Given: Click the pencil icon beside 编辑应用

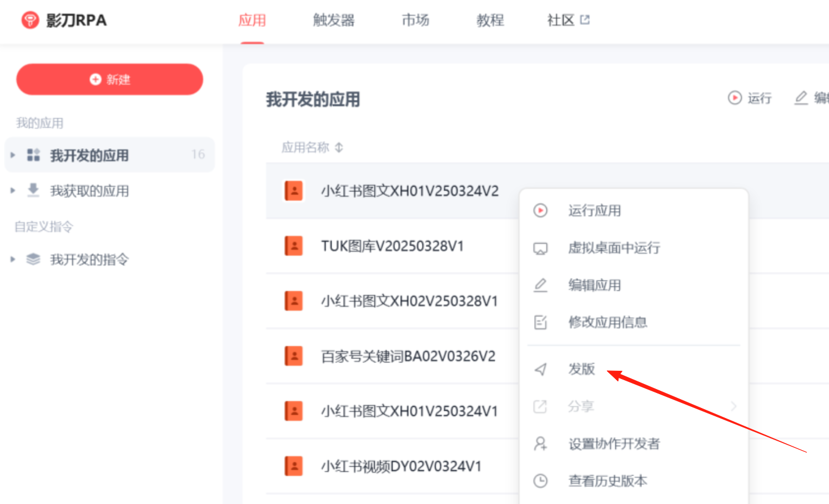Looking at the screenshot, I should point(540,285).
